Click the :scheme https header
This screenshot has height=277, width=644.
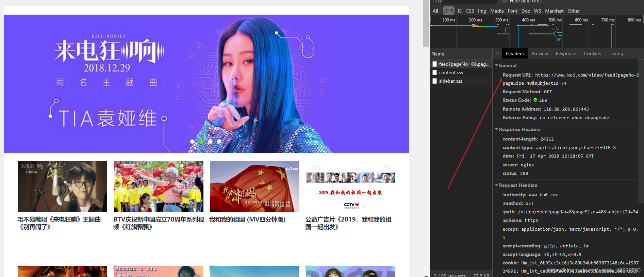pos(520,220)
